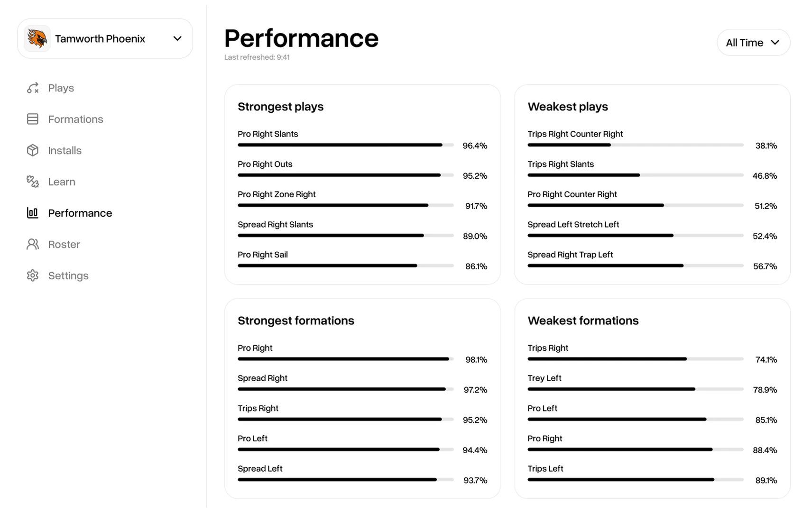
Task: Navigate to the Plays section
Action: [60, 88]
